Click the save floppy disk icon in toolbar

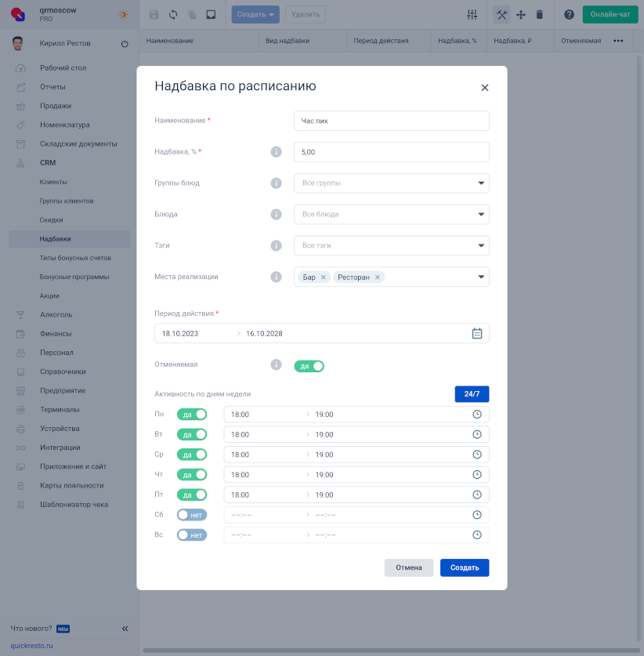click(154, 15)
